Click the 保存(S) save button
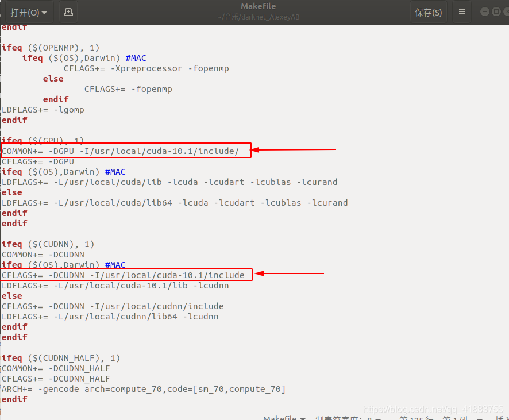Screen dimensions: 509x420 point(428,12)
